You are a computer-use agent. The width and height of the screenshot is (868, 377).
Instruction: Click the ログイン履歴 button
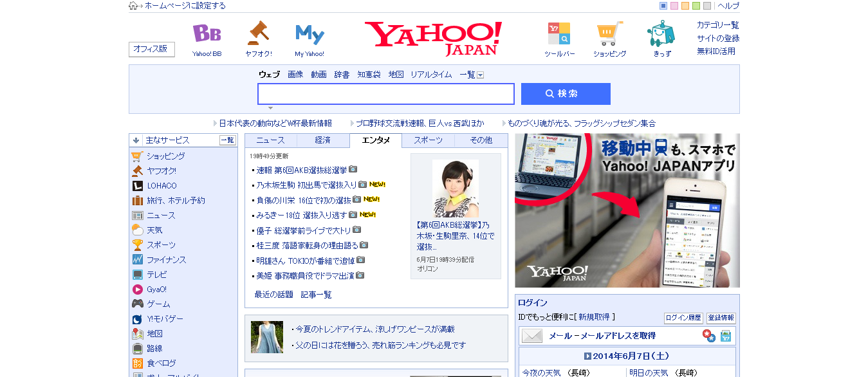[x=683, y=318]
